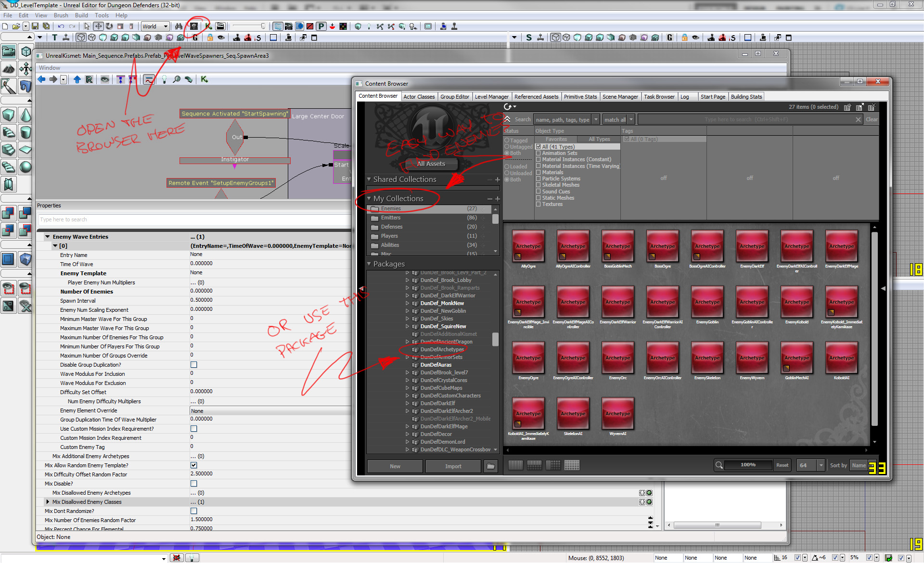Uncheck the All (41 Types) checkbox
This screenshot has height=563, width=924.
[539, 147]
